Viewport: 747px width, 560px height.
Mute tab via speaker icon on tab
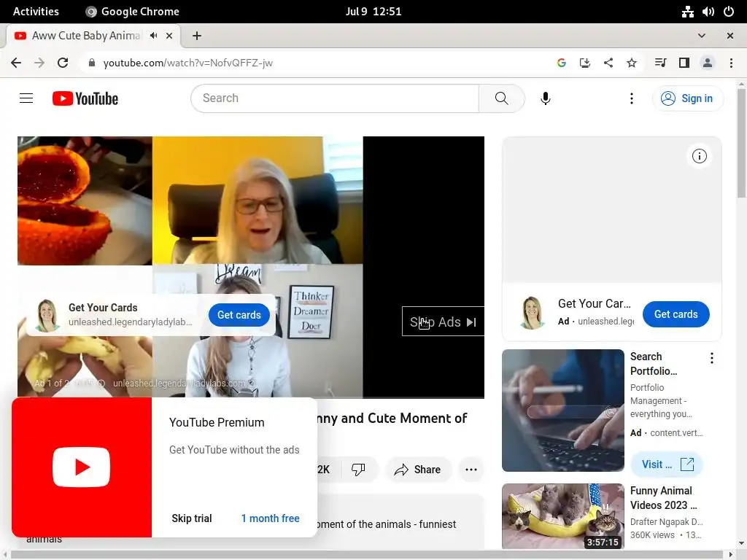point(153,36)
